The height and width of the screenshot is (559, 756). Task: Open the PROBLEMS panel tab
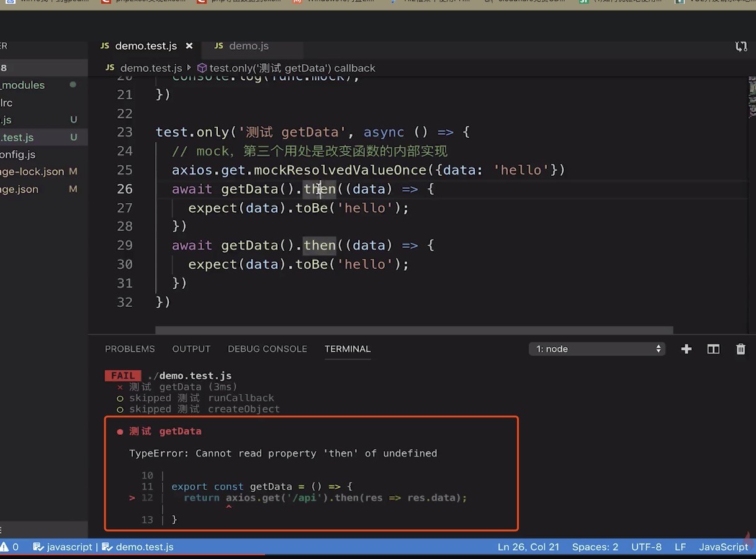click(130, 349)
